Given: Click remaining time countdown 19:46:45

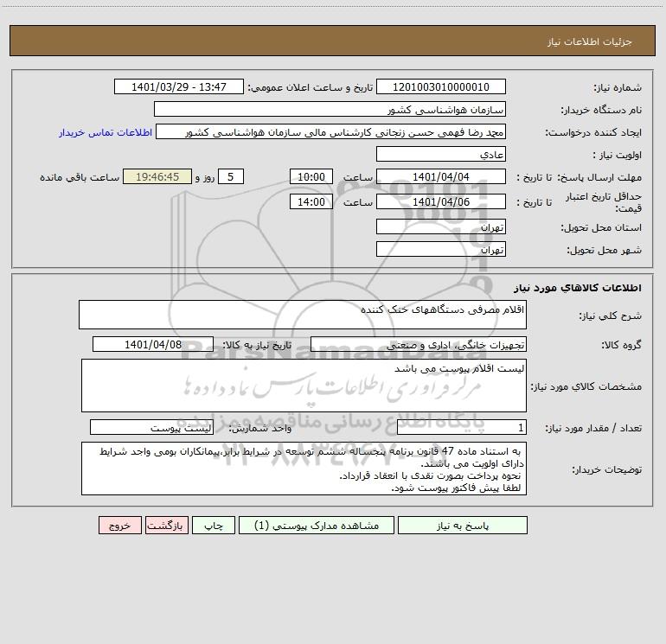Looking at the screenshot, I should click(157, 176).
